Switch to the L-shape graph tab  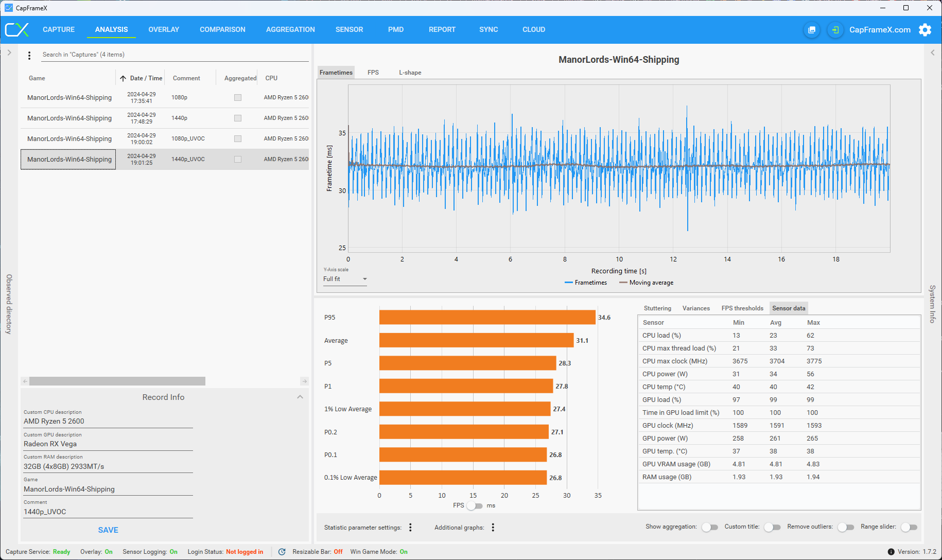pyautogui.click(x=410, y=73)
